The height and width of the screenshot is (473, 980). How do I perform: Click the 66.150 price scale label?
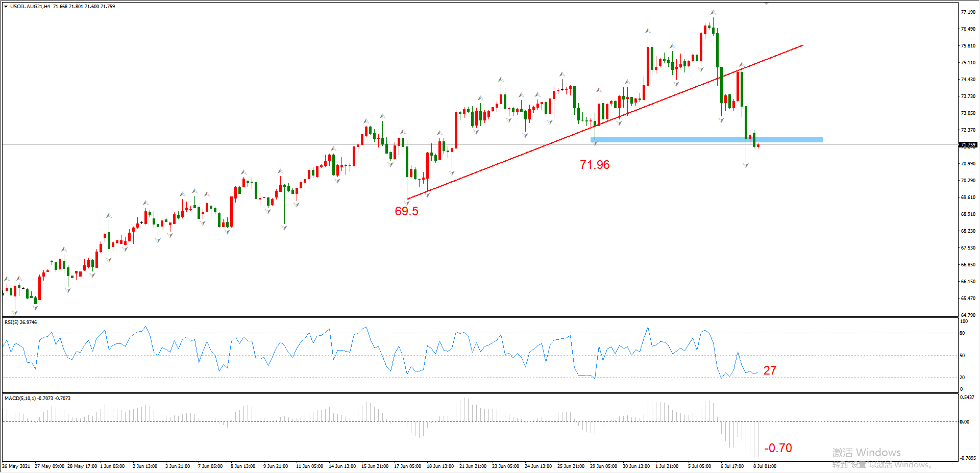point(968,281)
